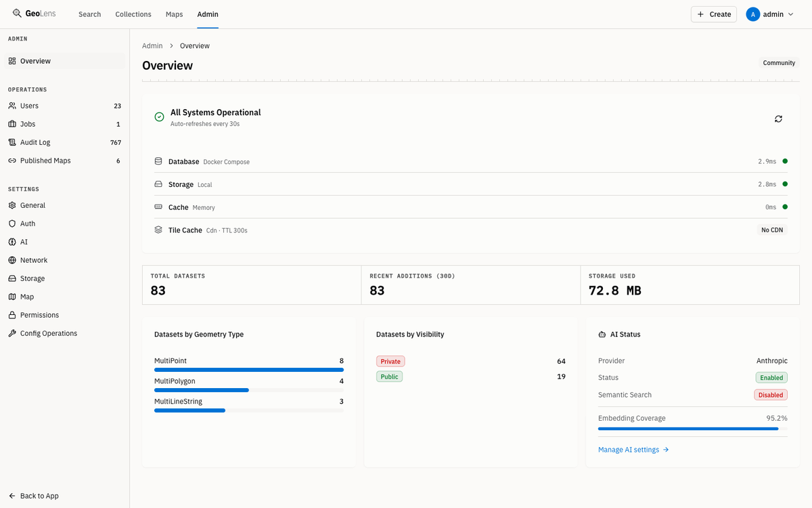Click the Cache row memory icon
This screenshot has height=508, width=812.
coord(158,207)
